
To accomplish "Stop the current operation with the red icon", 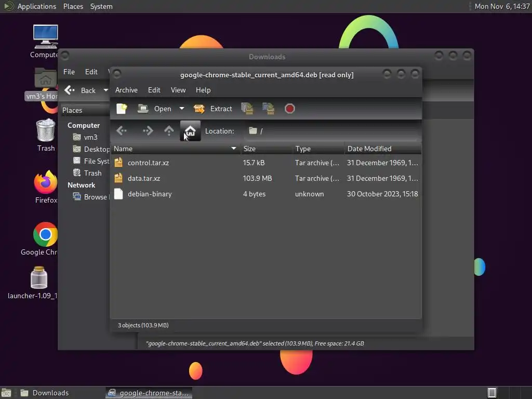I will [x=289, y=109].
